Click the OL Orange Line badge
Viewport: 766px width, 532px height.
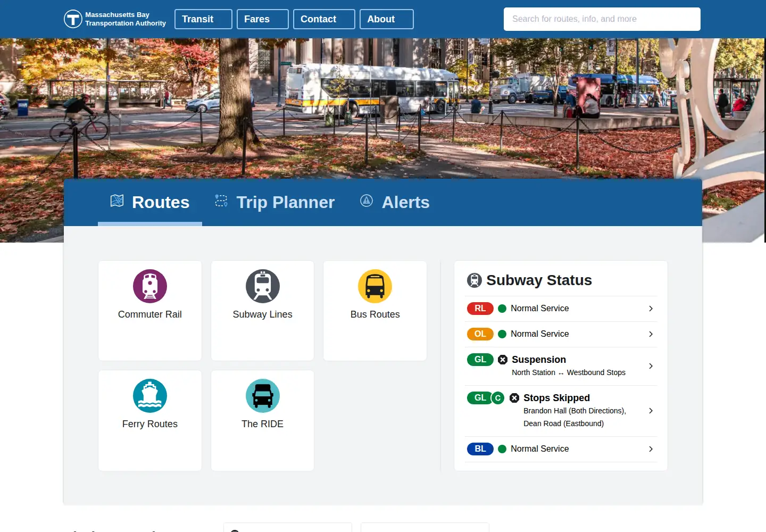coord(480,334)
